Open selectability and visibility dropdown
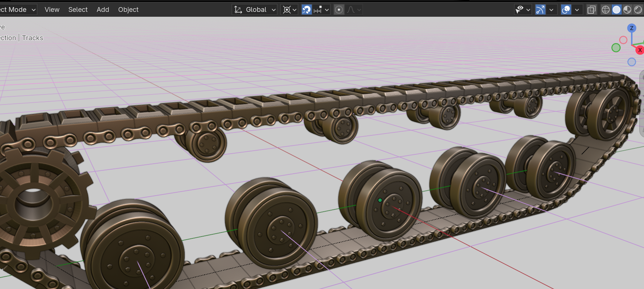The image size is (644, 289). click(522, 10)
